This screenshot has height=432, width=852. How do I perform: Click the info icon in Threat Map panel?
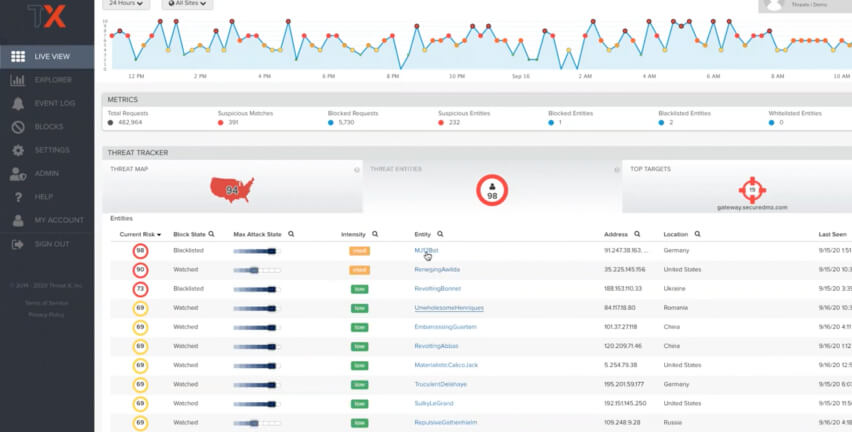point(357,170)
